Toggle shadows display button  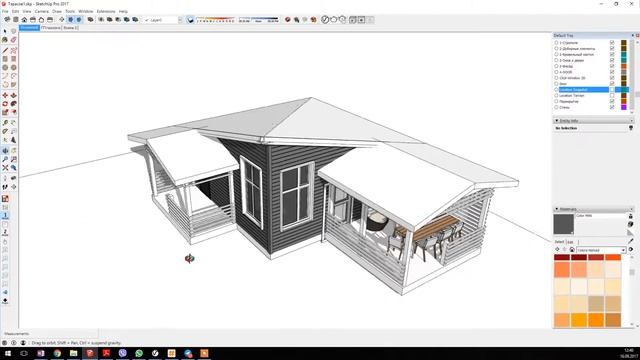point(190,20)
